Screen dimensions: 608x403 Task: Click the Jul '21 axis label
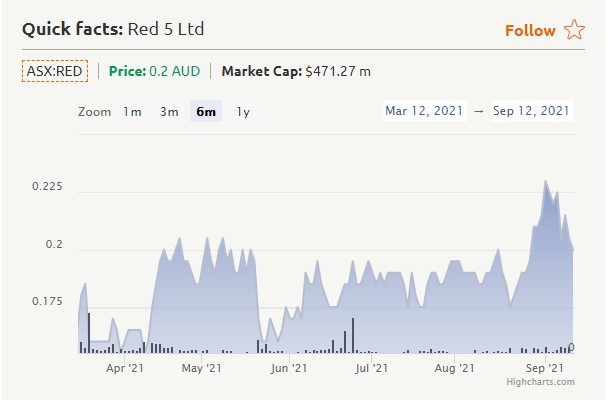click(371, 368)
